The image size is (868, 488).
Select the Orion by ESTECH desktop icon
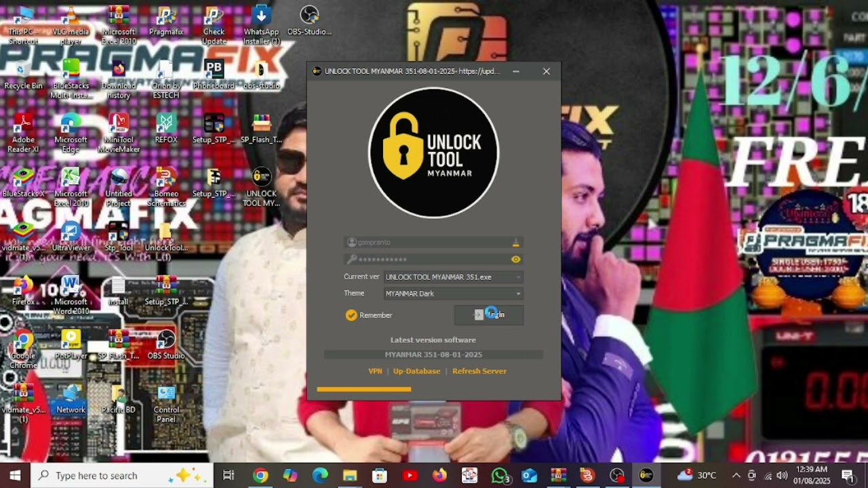(x=166, y=79)
